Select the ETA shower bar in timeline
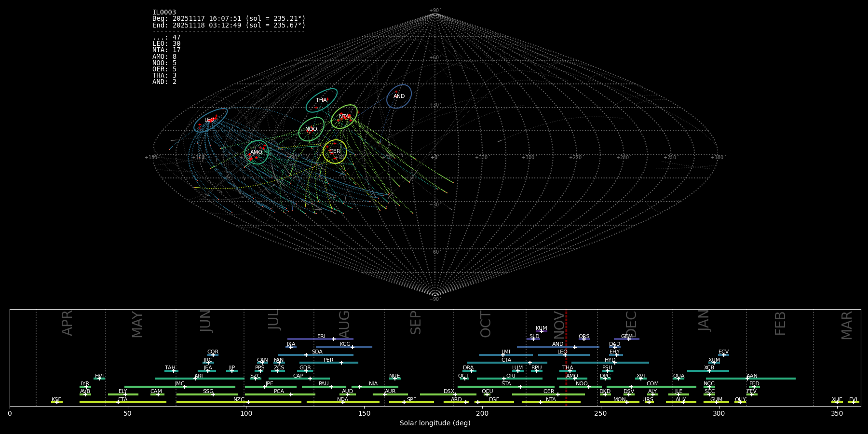The image size is (868, 434). point(123,402)
